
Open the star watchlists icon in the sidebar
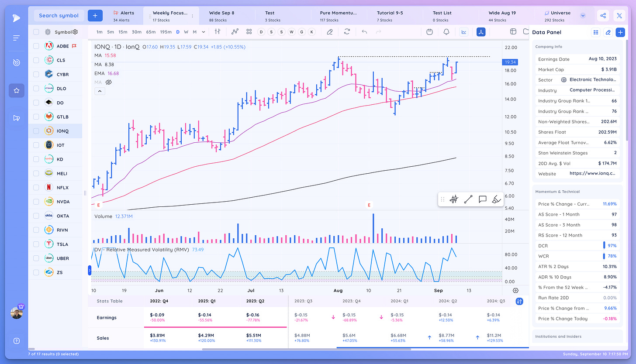pyautogui.click(x=16, y=90)
